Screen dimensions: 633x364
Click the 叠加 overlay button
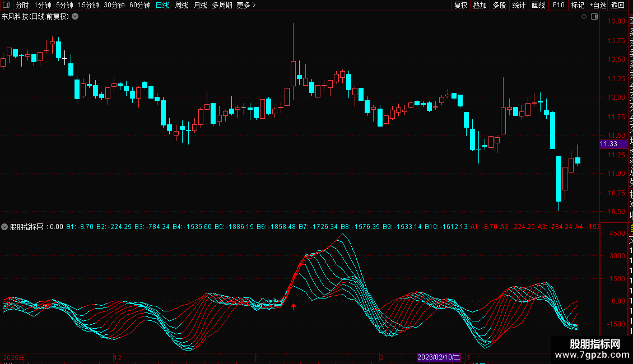point(480,5)
